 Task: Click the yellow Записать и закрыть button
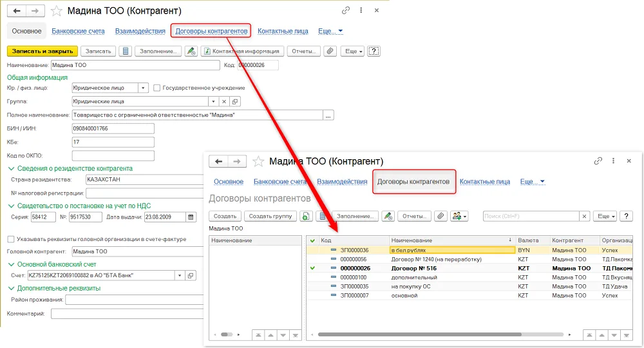click(x=43, y=52)
